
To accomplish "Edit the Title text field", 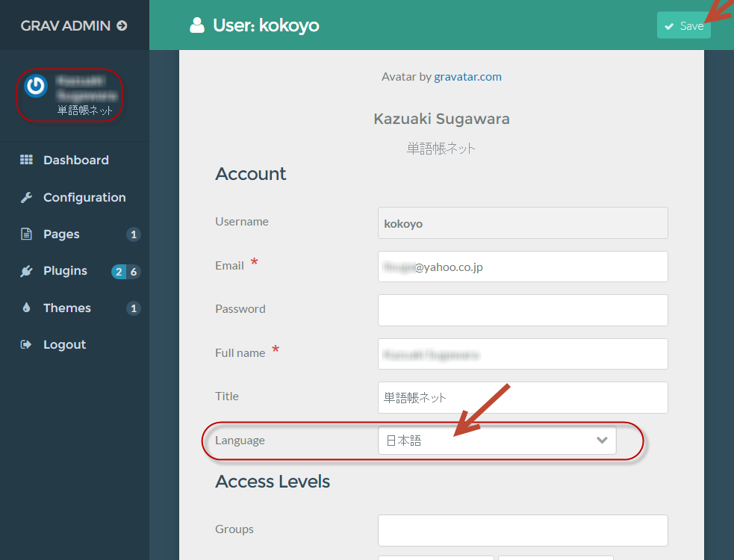I will pos(523,397).
